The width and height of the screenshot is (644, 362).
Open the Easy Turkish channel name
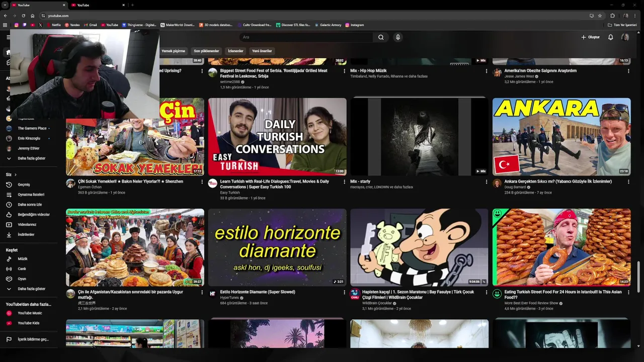click(x=230, y=193)
